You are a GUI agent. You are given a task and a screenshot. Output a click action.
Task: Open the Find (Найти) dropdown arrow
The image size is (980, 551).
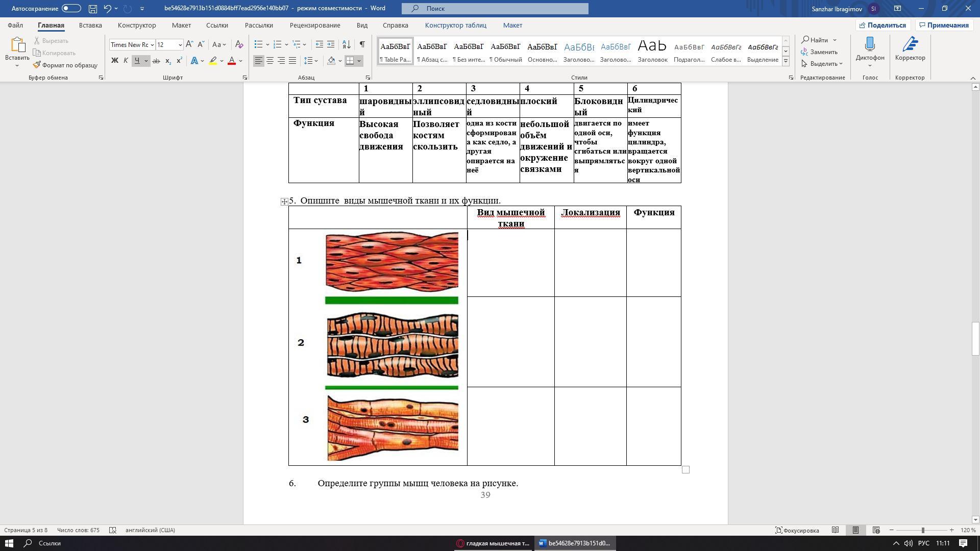(x=835, y=40)
